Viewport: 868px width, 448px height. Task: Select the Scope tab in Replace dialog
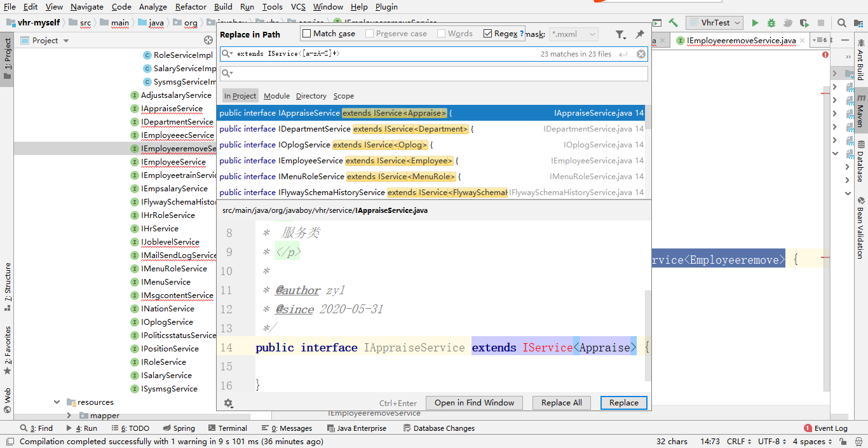pos(344,96)
